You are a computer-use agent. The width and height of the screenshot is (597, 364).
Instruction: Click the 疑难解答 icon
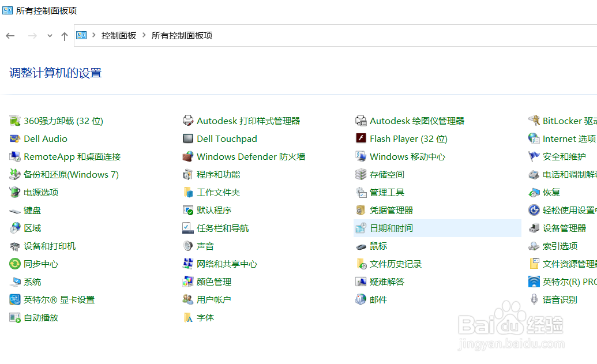361,282
